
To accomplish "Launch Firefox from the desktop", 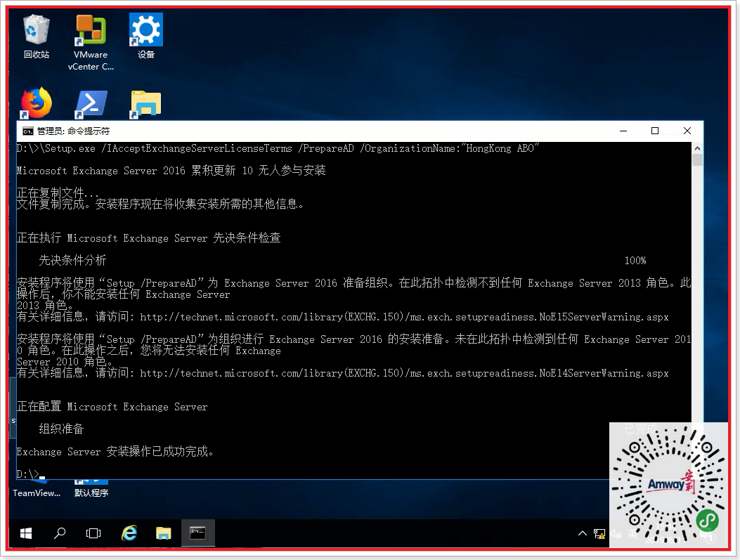I will pos(37,103).
